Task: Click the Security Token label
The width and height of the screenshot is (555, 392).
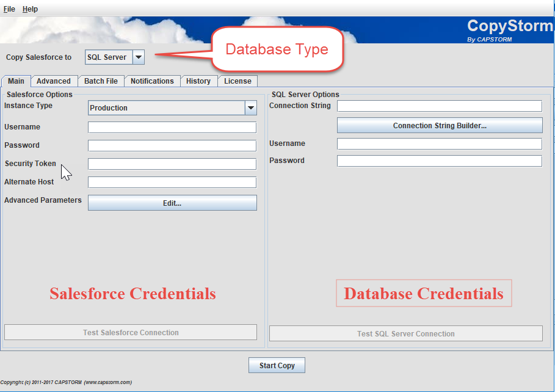Action: [31, 164]
